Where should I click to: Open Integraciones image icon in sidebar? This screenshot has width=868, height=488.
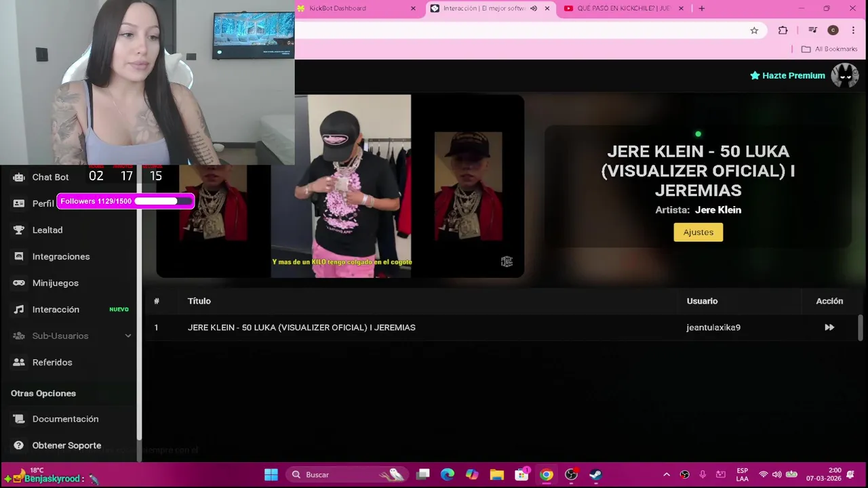tap(19, 256)
